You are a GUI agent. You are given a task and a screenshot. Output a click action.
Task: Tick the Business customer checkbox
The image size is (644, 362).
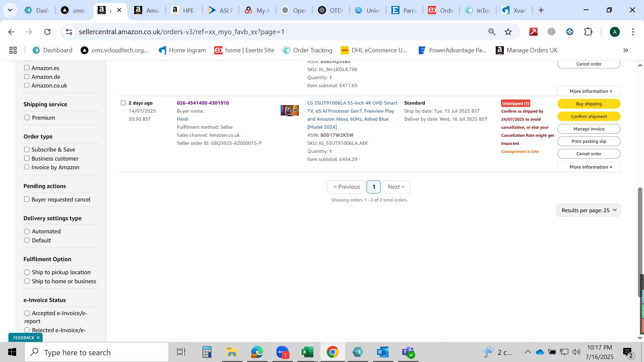point(27,158)
